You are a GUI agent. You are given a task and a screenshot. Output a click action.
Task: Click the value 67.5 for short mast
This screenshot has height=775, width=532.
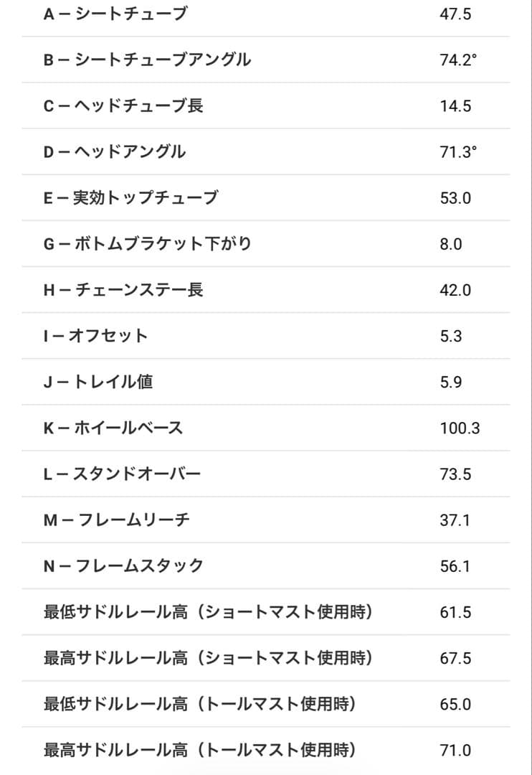[x=455, y=658]
